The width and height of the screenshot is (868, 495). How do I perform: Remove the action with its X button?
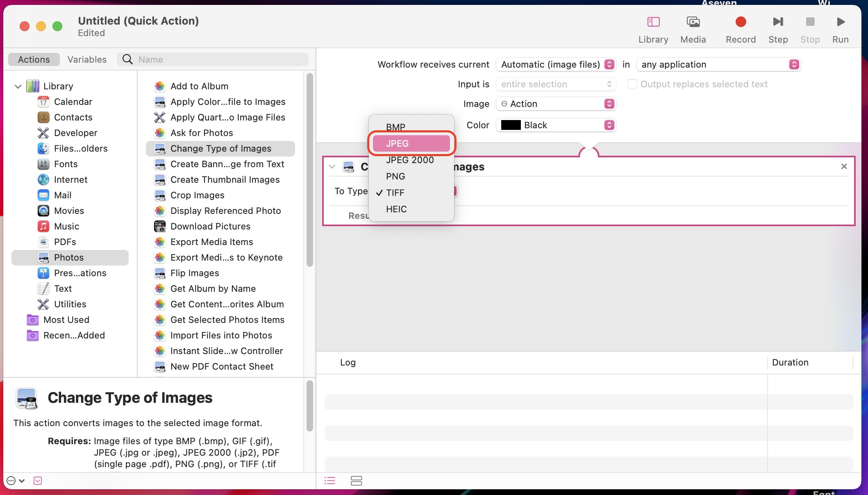pyautogui.click(x=844, y=166)
